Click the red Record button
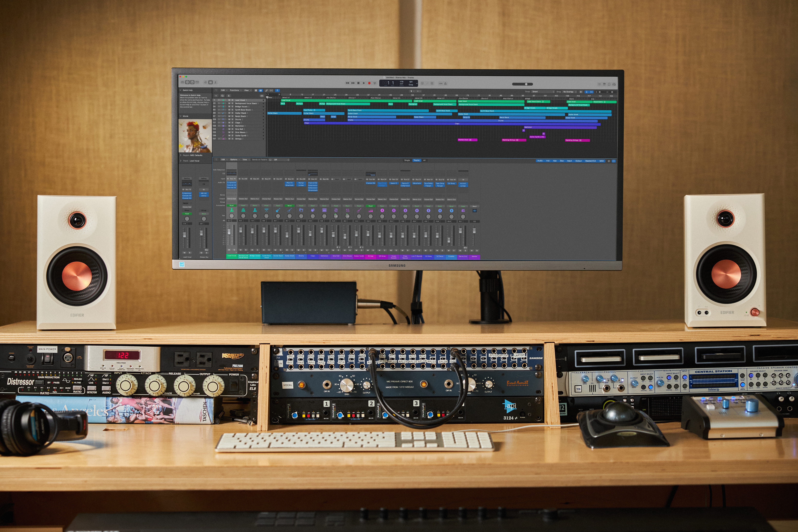This screenshot has height=532, width=798. coord(369,83)
